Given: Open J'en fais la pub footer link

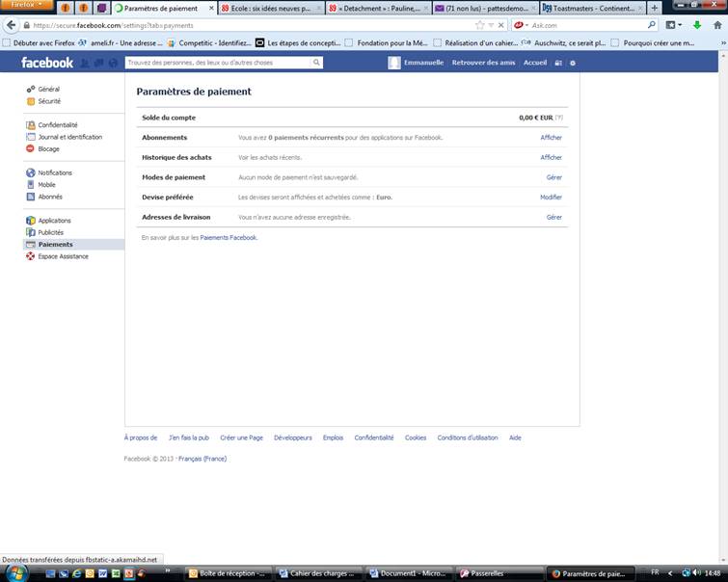Looking at the screenshot, I should (x=188, y=437).
